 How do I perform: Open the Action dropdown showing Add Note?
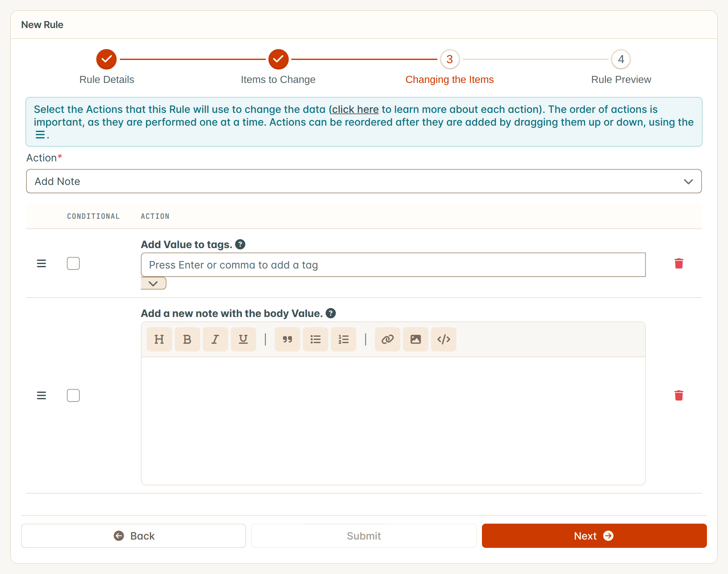pyautogui.click(x=364, y=181)
